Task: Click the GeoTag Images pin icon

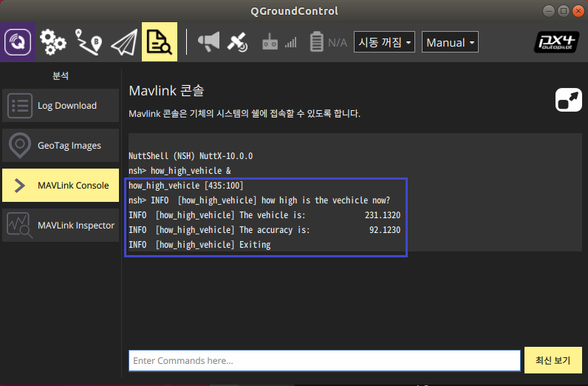Action: (20, 145)
